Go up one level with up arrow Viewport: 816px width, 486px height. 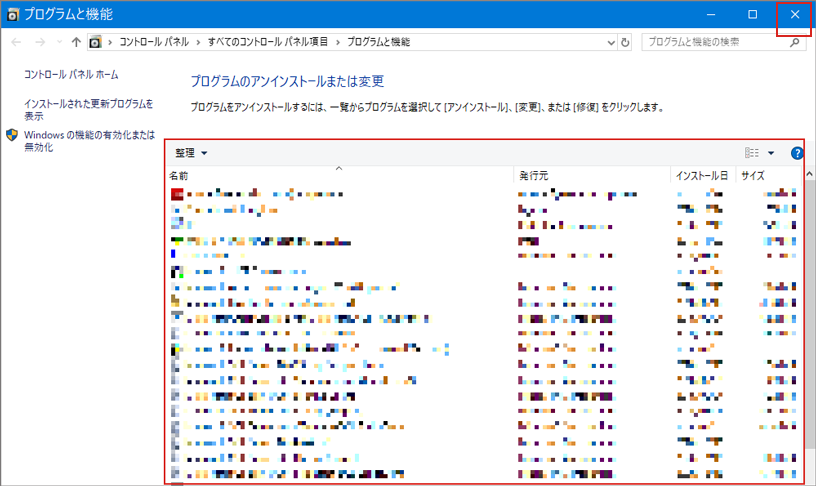pos(76,42)
